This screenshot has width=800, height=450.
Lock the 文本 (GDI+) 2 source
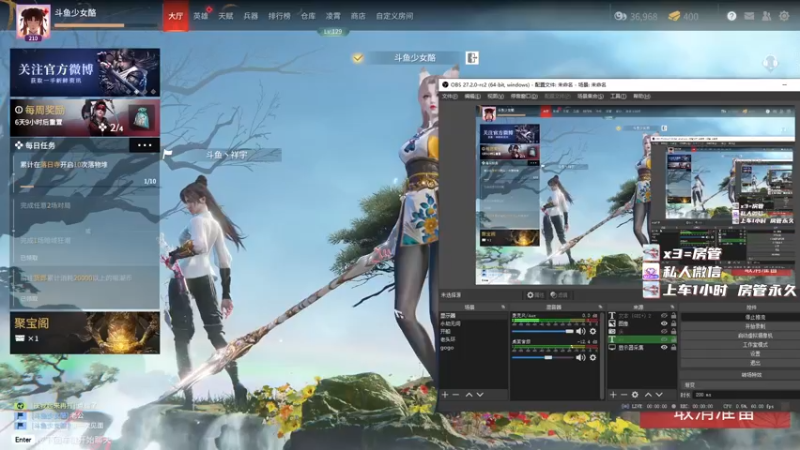[x=673, y=316]
